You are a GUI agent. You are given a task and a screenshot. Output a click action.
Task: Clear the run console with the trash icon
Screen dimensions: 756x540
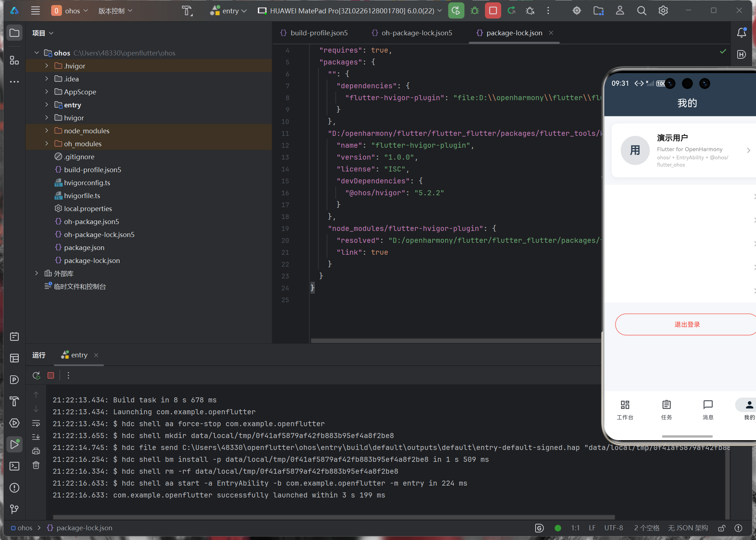[x=36, y=465]
